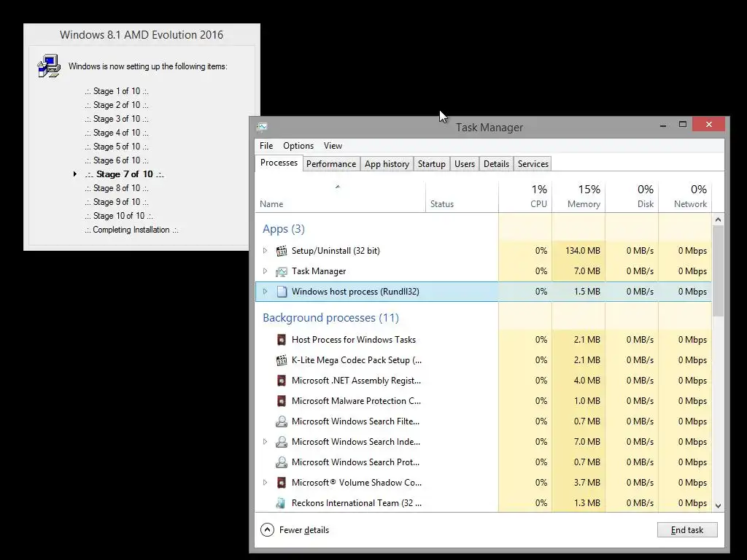This screenshot has height=560, width=747.
Task: Click the Microsoft Malware Protection icon
Action: point(282,401)
